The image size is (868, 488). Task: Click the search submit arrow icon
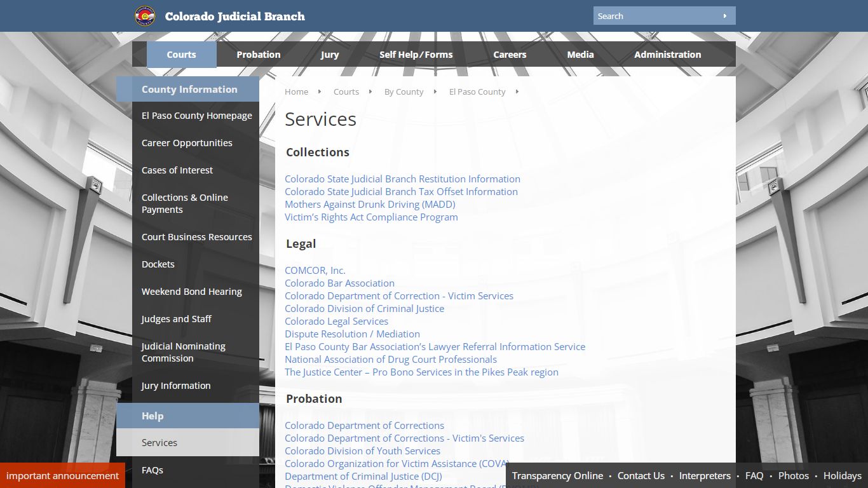pyautogui.click(x=724, y=16)
